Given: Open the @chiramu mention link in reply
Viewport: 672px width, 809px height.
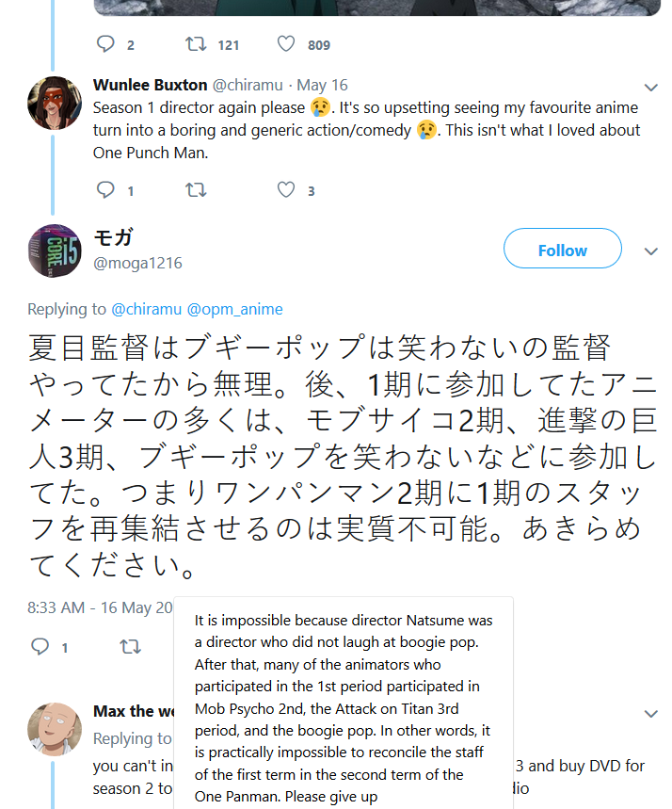Looking at the screenshot, I should 146,309.
